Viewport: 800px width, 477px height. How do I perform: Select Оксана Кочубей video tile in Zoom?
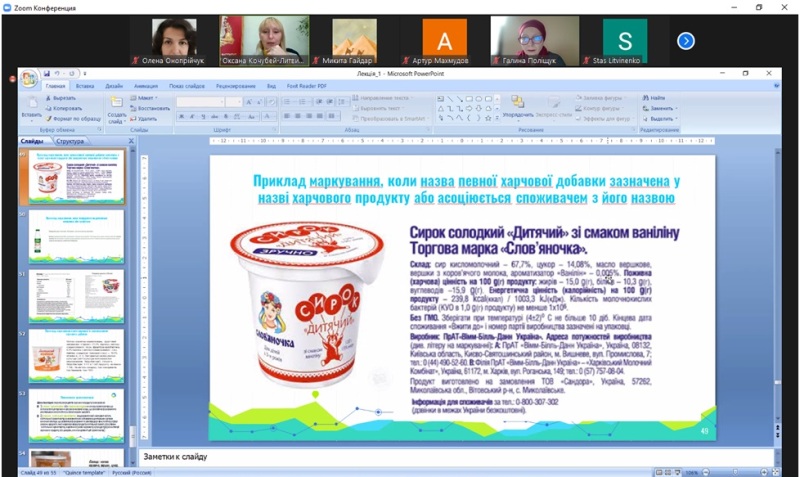pos(264,40)
